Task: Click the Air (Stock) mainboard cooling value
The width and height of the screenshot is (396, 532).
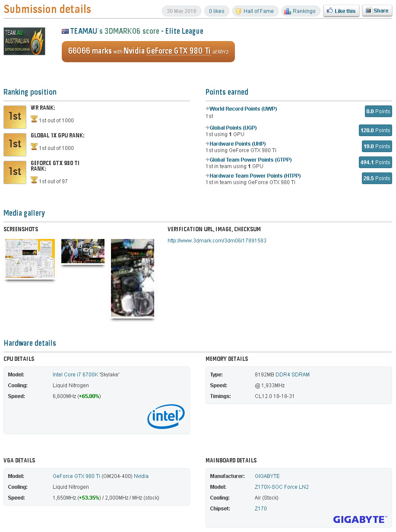Action: (267, 498)
